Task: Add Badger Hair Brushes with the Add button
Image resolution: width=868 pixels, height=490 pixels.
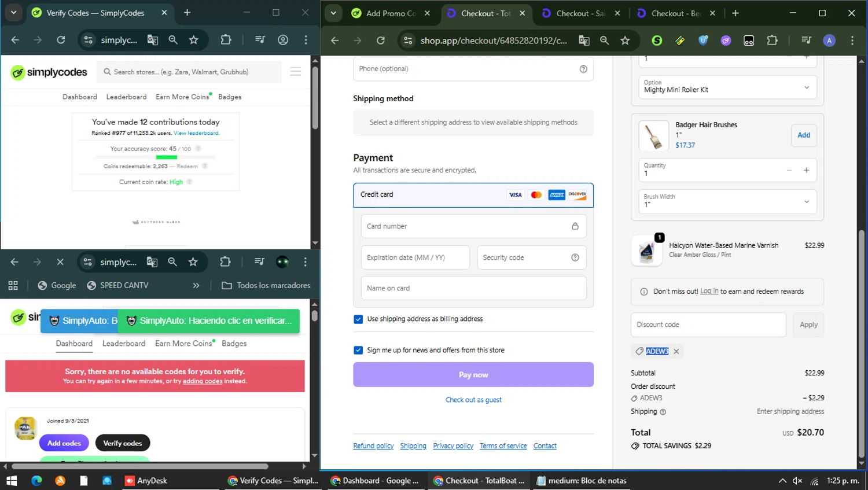Action: (804, 135)
